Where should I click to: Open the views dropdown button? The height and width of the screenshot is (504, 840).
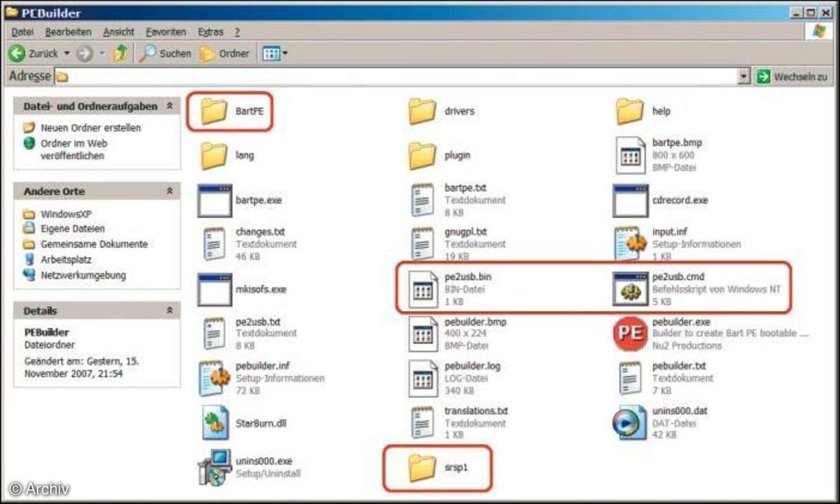[x=275, y=53]
